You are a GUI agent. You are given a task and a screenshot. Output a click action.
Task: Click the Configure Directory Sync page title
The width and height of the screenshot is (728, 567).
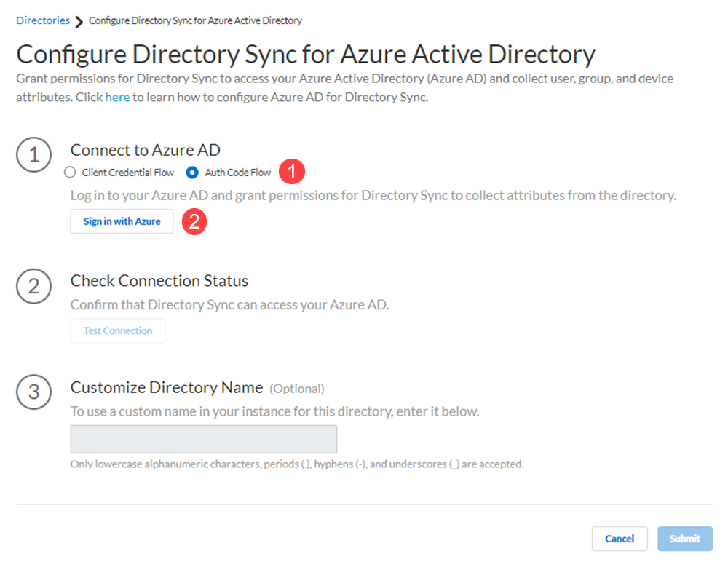point(306,55)
